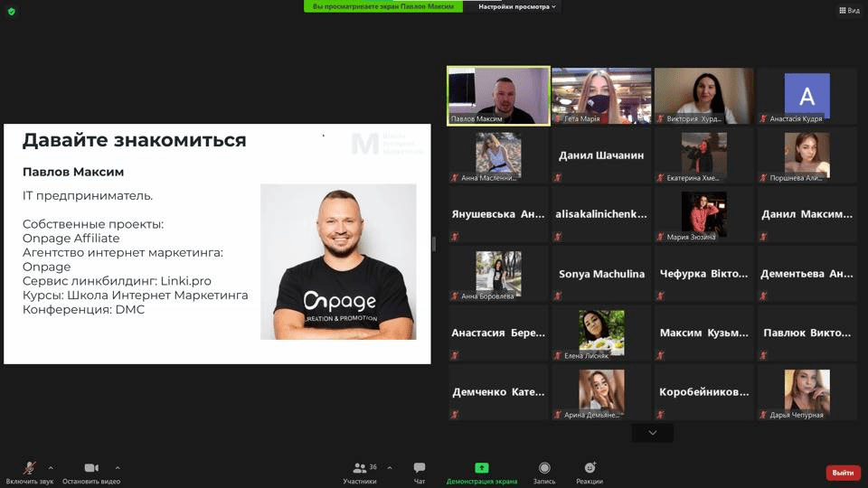Click the divider handle between slide and gallery
The width and height of the screenshot is (868, 488).
coord(434,243)
